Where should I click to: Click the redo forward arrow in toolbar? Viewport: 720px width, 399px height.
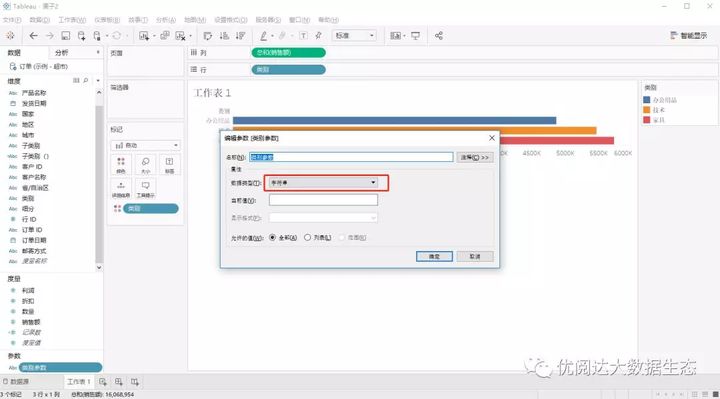[x=49, y=35]
